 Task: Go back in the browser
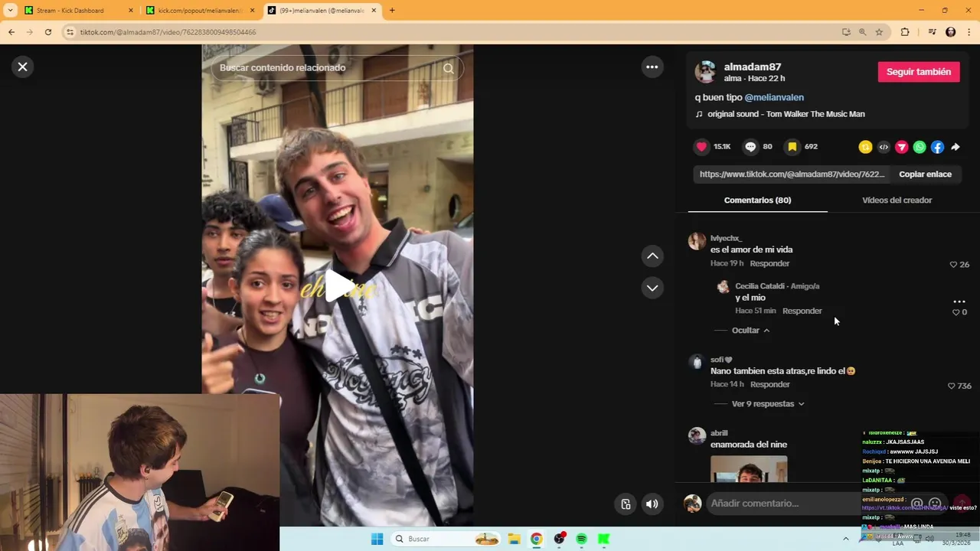pos(11,32)
